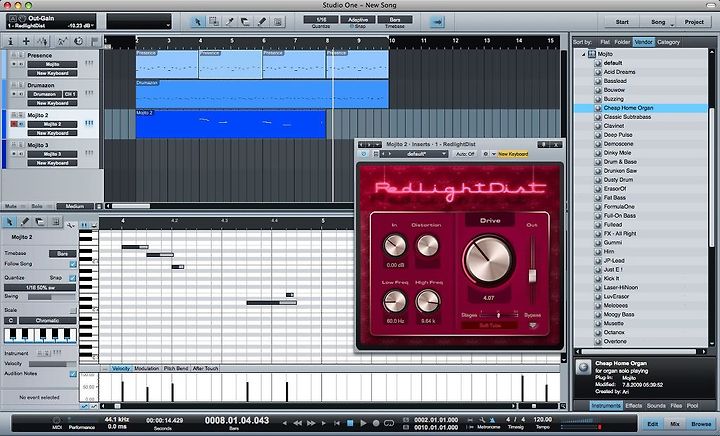Click Return to Zero in the transport
Image resolution: width=720 pixels, height=436 pixels.
point(337,423)
